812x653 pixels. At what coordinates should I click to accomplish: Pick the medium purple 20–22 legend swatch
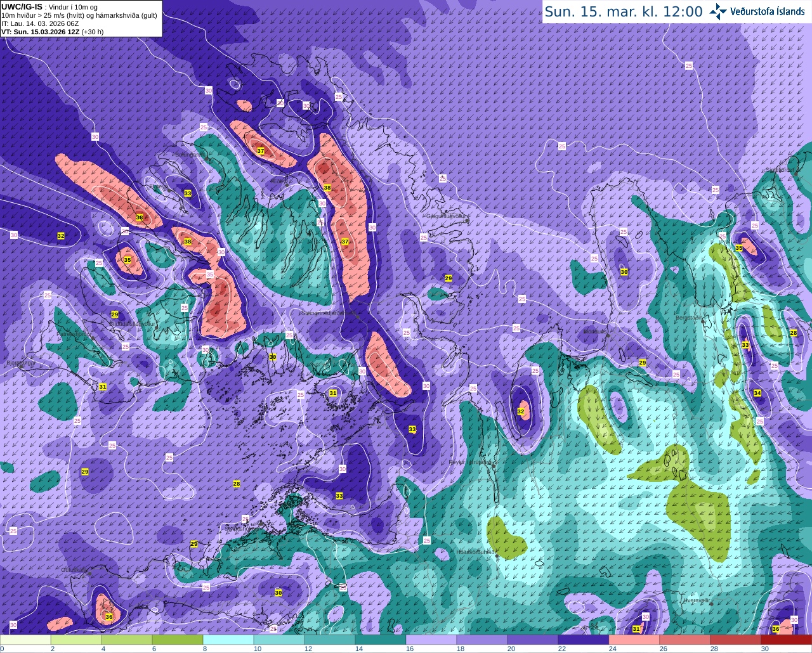pos(533,640)
